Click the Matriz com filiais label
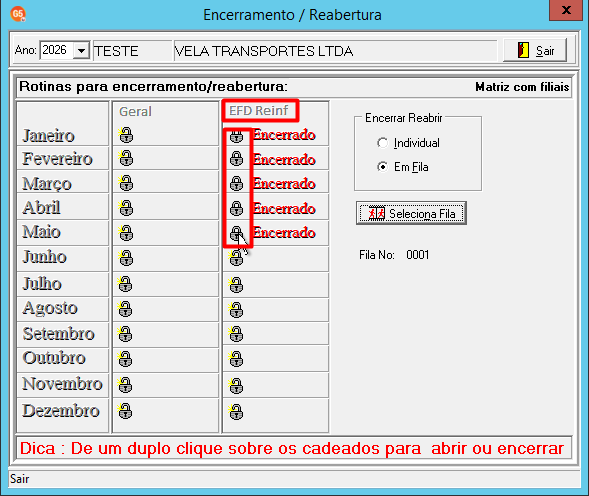The width and height of the screenshot is (589, 496). click(522, 87)
